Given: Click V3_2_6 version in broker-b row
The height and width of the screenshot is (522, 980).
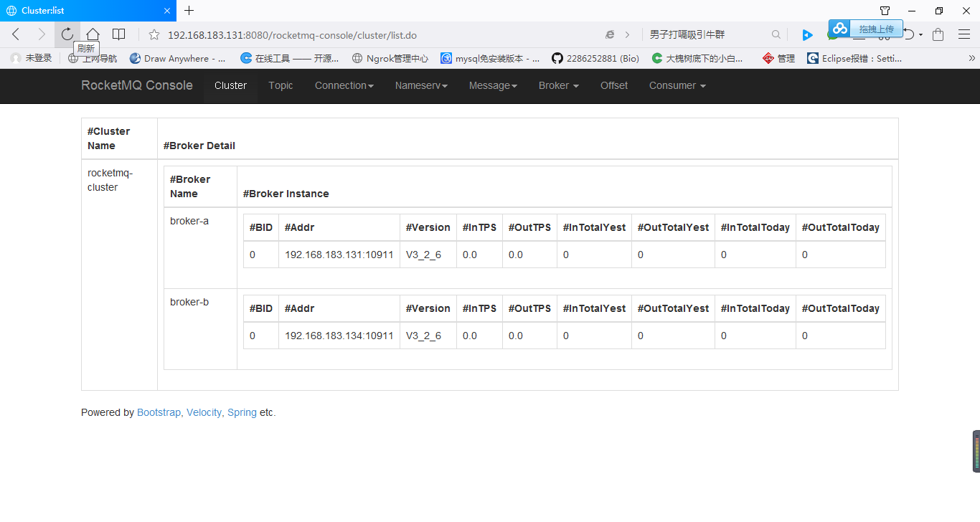Looking at the screenshot, I should pyautogui.click(x=423, y=336).
